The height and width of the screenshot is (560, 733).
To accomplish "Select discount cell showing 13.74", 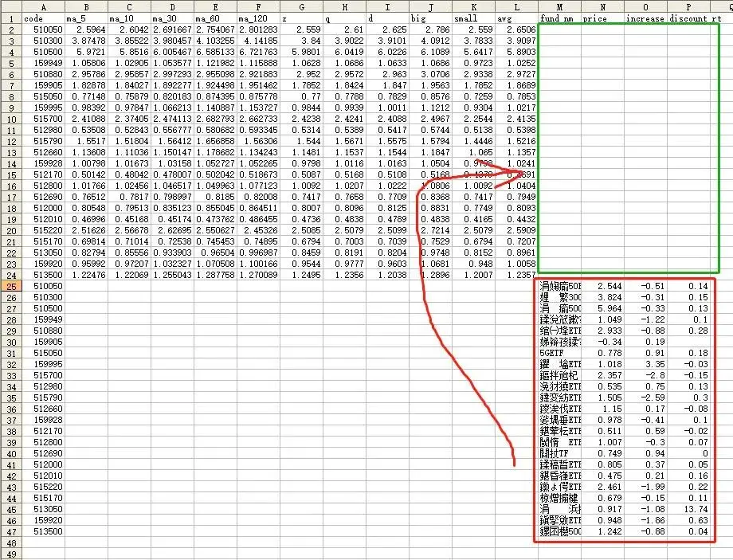I will click(x=688, y=509).
